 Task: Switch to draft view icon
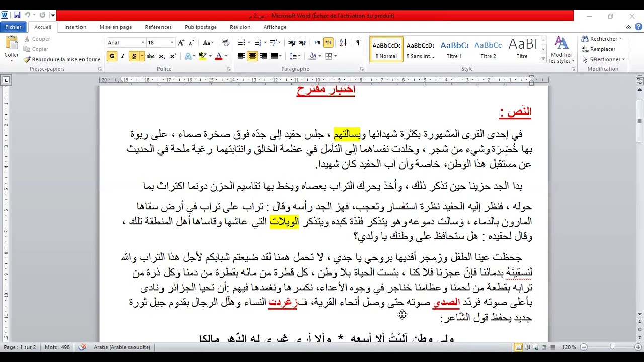tap(553, 347)
